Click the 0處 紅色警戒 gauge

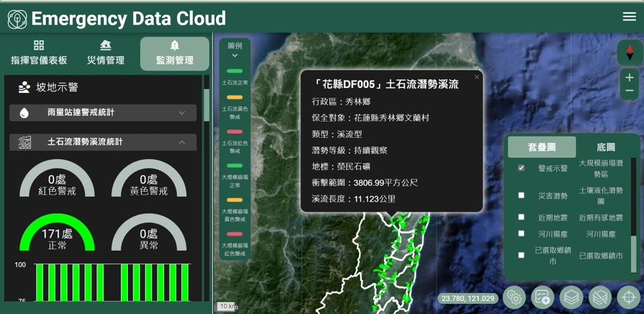point(57,178)
